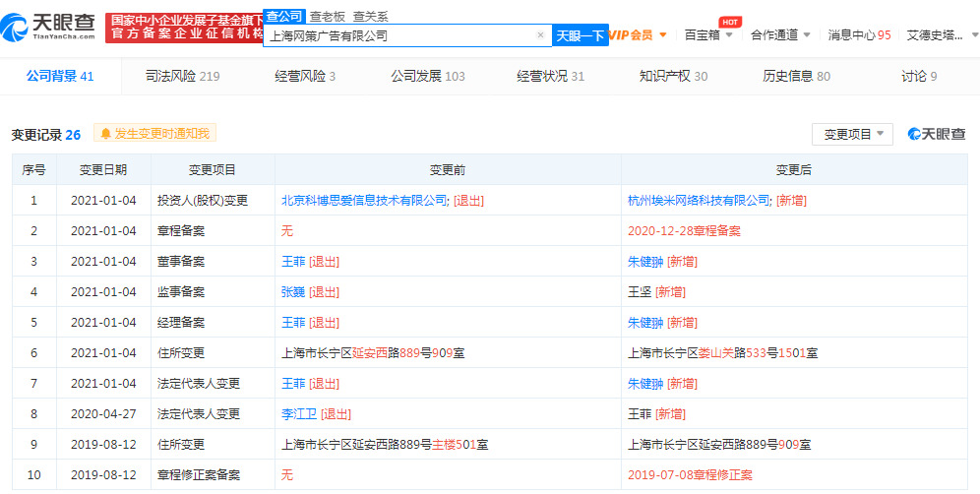Open the national fund official credit agency banner
This screenshot has height=494, width=980.
(184, 28)
